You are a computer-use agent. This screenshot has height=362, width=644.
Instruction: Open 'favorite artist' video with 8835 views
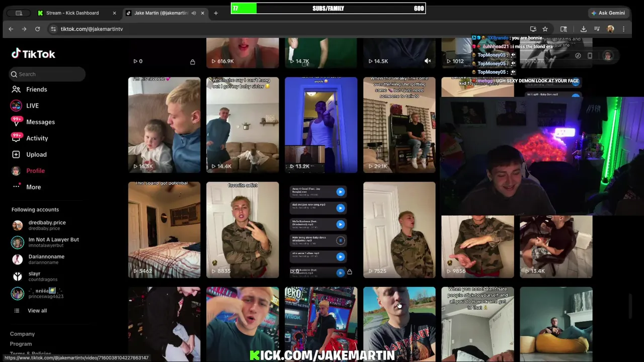pos(243,230)
